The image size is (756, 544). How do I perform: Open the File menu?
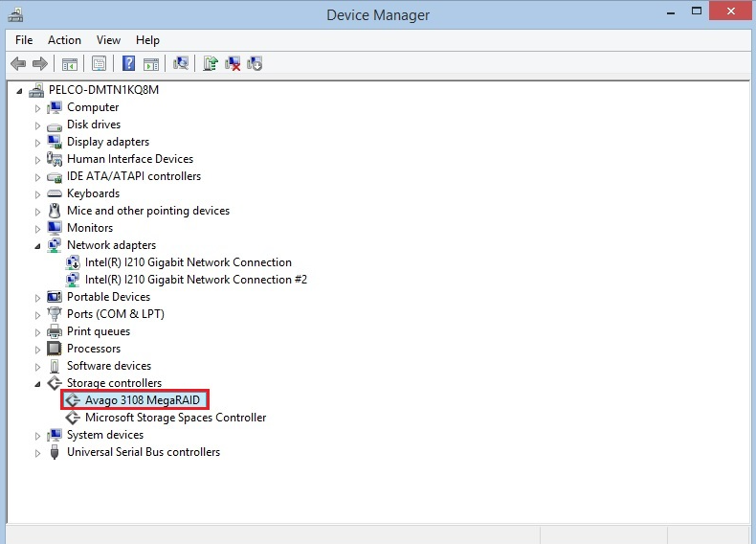point(24,40)
